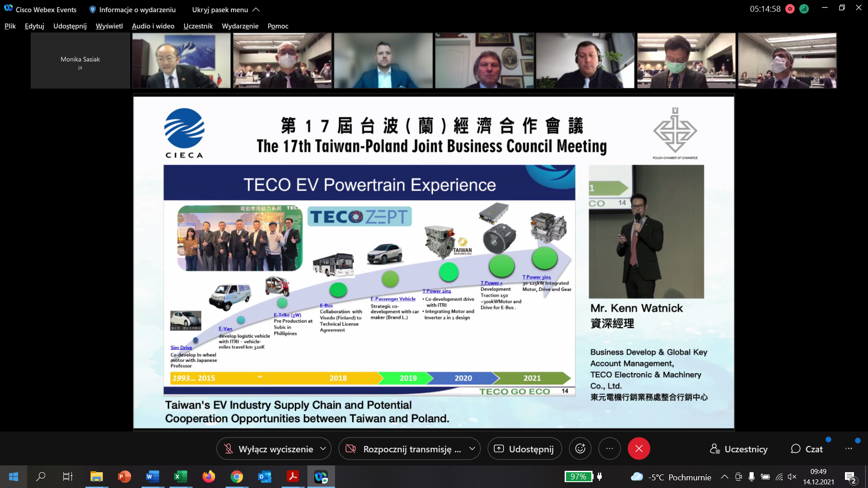The width and height of the screenshot is (868, 488).
Task: Click the recording indicator red icon
Action: 790,9
